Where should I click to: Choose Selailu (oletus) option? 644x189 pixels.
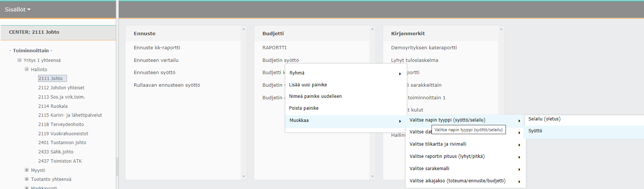point(544,119)
